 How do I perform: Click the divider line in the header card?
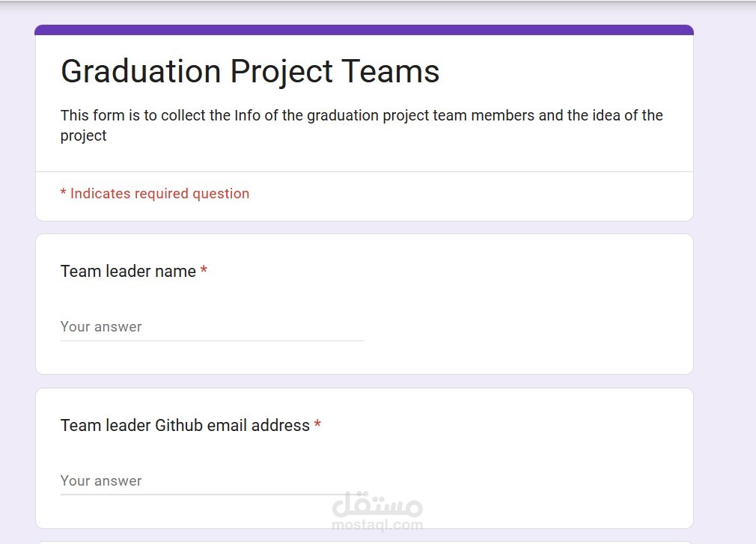pos(364,172)
